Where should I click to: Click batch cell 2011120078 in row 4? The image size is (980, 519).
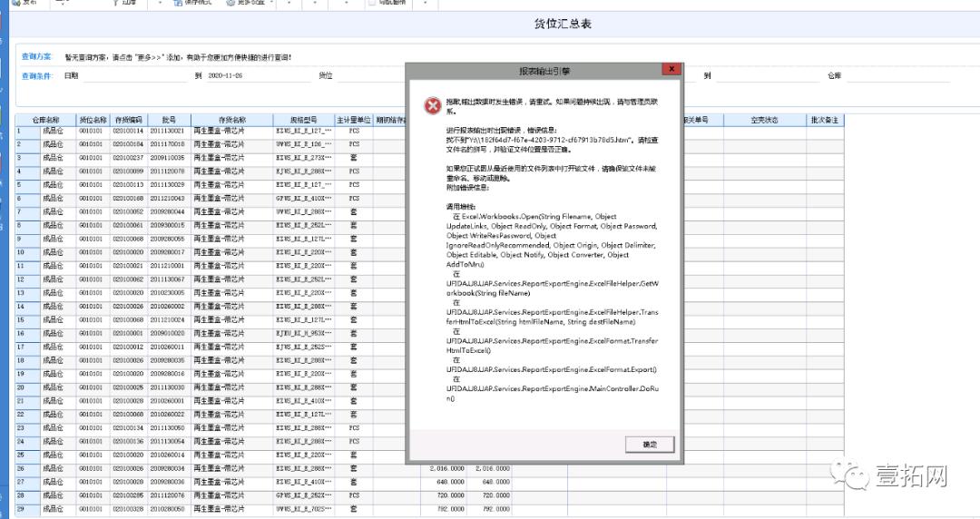pyautogui.click(x=168, y=171)
